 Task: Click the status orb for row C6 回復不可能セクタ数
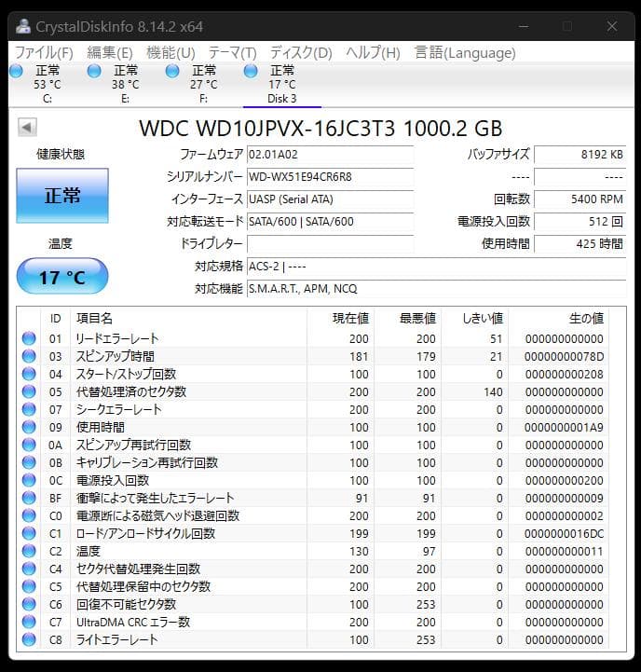point(29,604)
